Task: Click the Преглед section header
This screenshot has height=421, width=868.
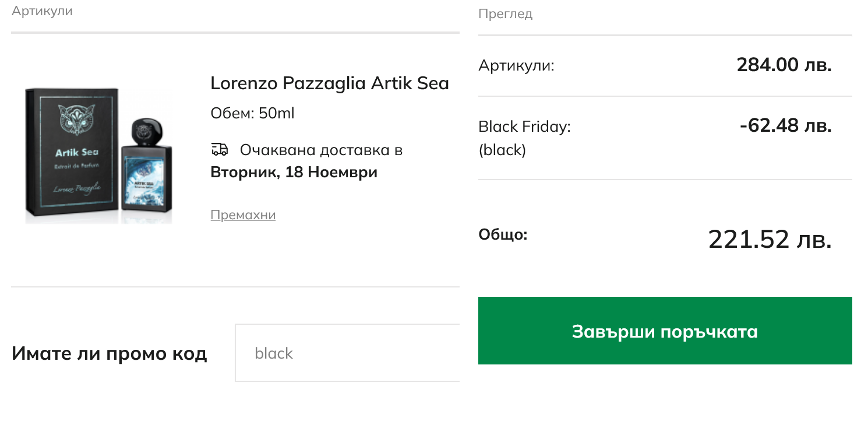Action: tap(505, 13)
